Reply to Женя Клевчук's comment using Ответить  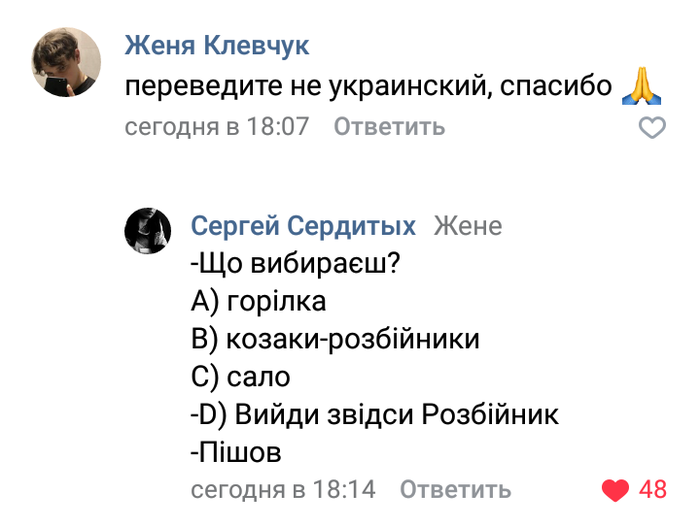pos(388,127)
